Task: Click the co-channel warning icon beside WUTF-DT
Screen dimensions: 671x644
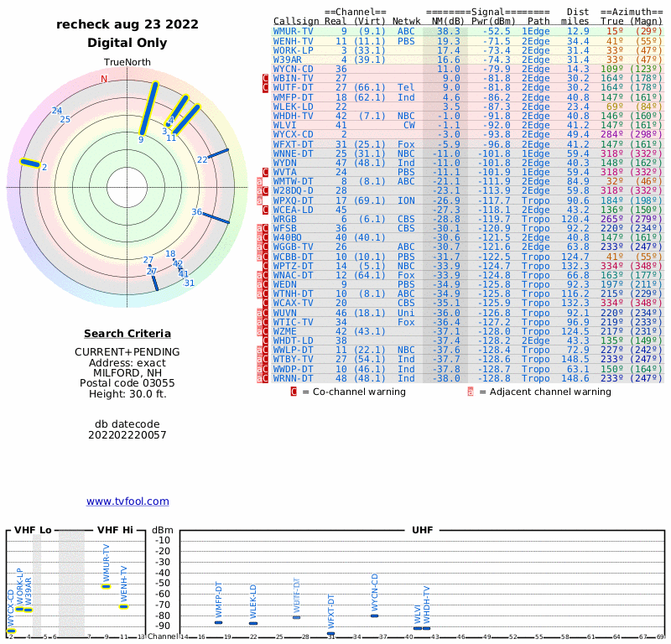Action: coord(266,87)
